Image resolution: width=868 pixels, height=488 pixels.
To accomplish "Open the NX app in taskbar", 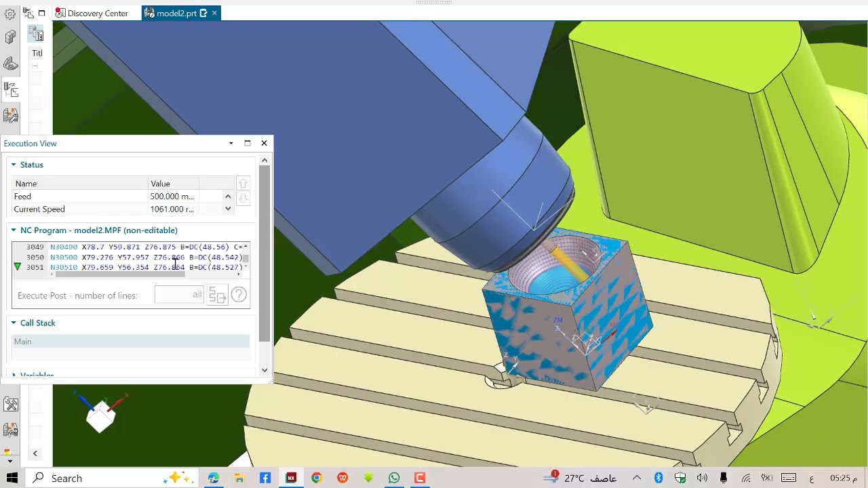I will (x=291, y=478).
